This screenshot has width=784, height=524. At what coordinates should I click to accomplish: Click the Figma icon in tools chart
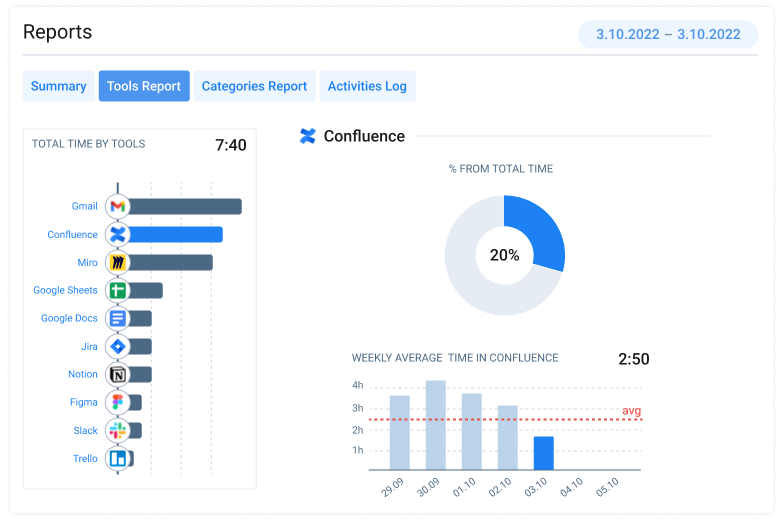118,402
